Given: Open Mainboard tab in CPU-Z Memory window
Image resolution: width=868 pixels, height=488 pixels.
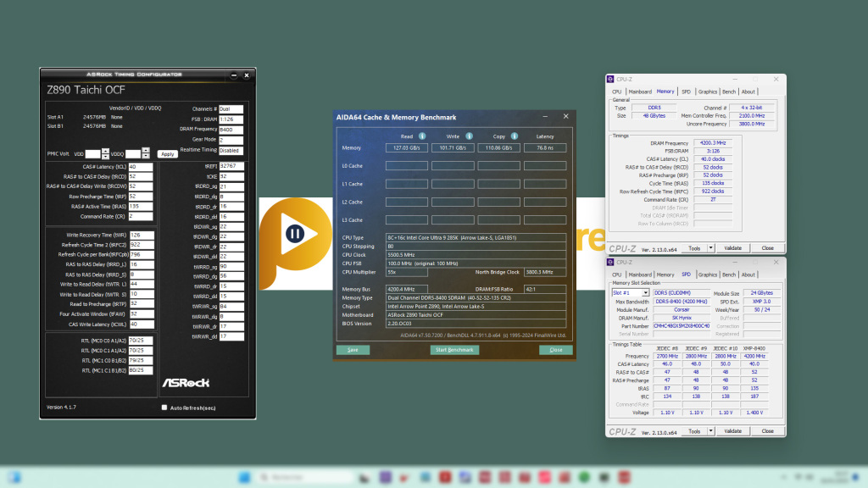Looking at the screenshot, I should tap(640, 91).
